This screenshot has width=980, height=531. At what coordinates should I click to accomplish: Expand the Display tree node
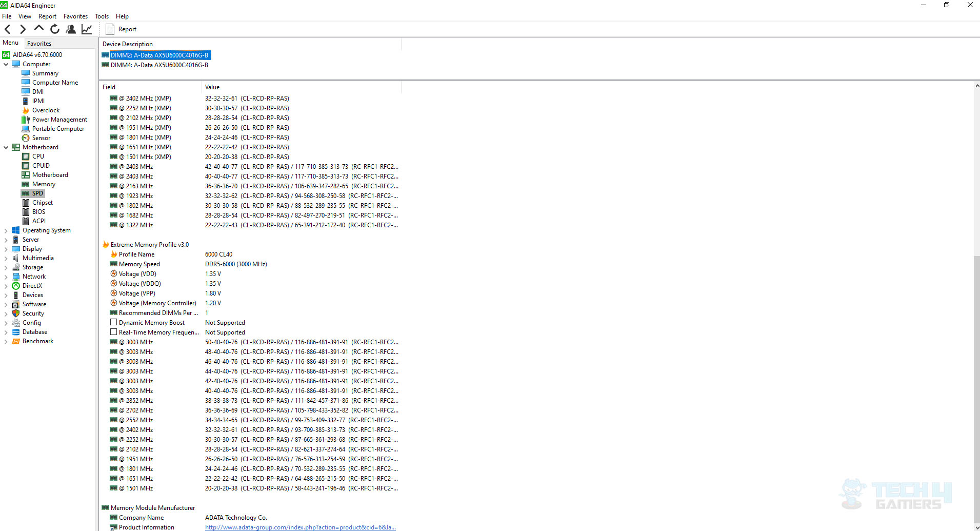pyautogui.click(x=6, y=249)
